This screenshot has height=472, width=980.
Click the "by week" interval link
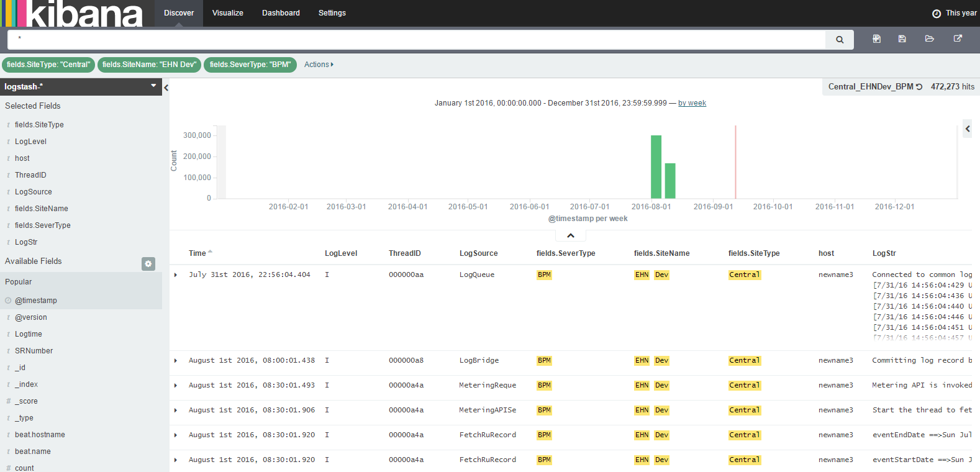click(692, 103)
